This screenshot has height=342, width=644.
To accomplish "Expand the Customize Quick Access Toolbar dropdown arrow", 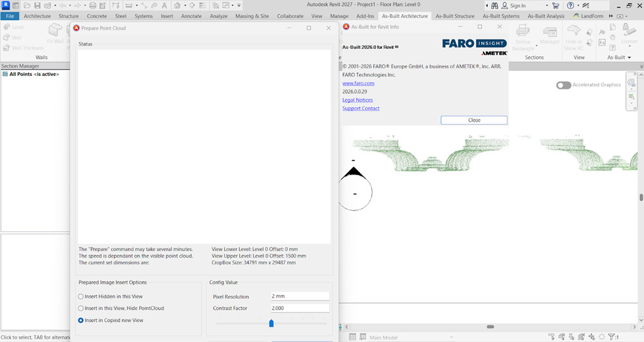I will click(x=239, y=6).
